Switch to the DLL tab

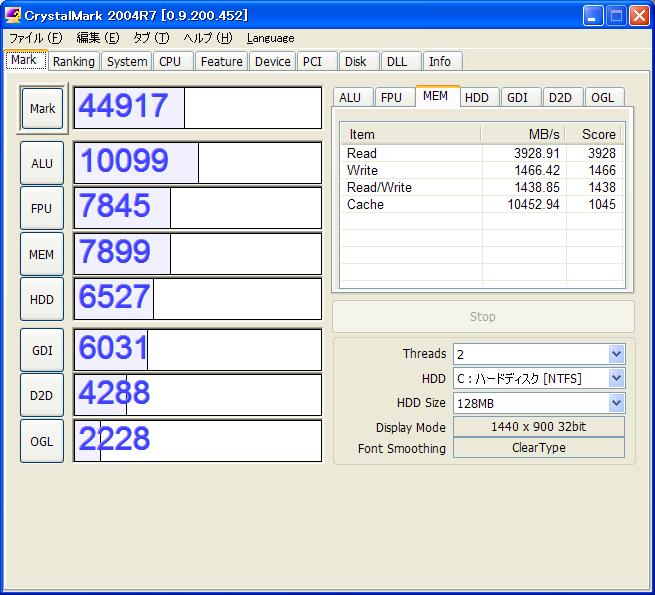[x=401, y=61]
